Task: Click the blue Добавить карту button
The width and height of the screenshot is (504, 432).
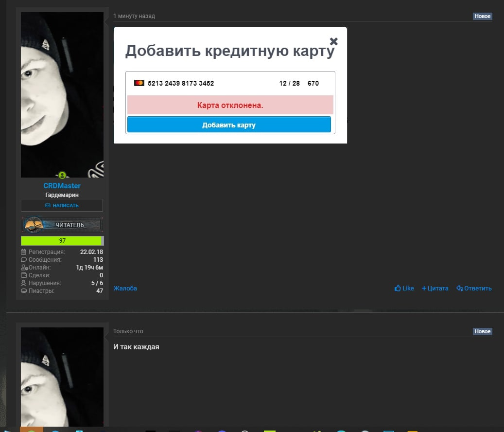Action: point(229,125)
